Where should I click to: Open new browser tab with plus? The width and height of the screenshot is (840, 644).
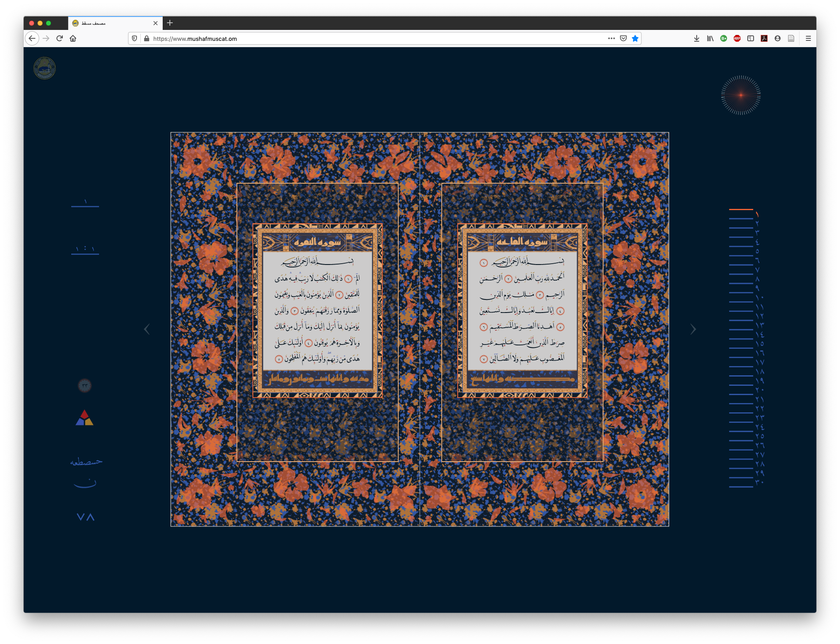click(x=170, y=23)
